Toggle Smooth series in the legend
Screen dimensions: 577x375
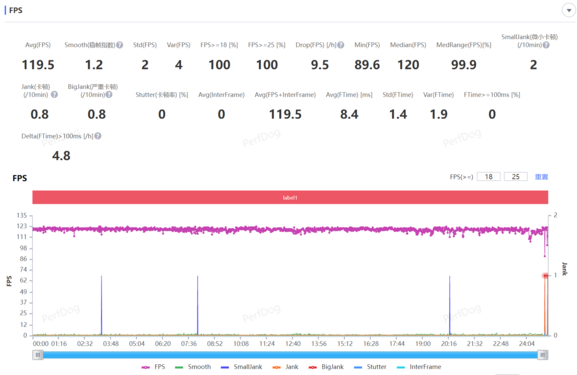tap(193, 367)
